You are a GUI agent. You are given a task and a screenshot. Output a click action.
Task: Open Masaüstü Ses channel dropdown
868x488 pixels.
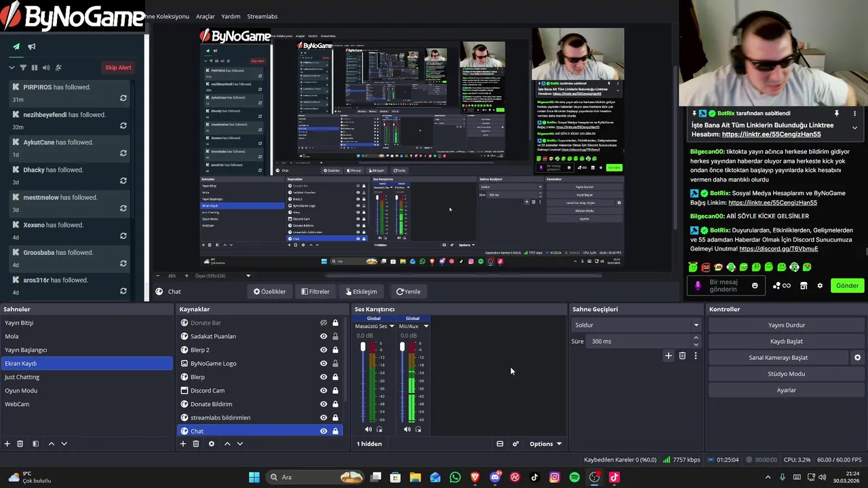tap(391, 326)
